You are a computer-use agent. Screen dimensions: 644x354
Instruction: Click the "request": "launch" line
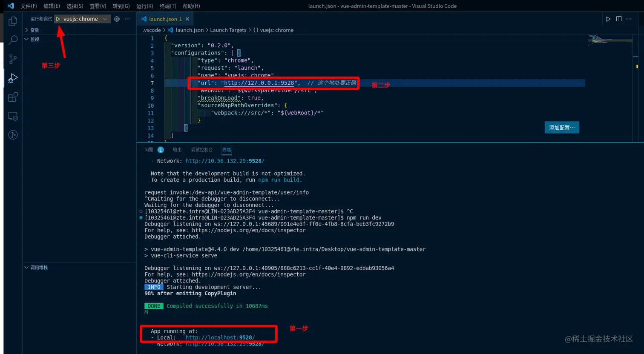[230, 68]
